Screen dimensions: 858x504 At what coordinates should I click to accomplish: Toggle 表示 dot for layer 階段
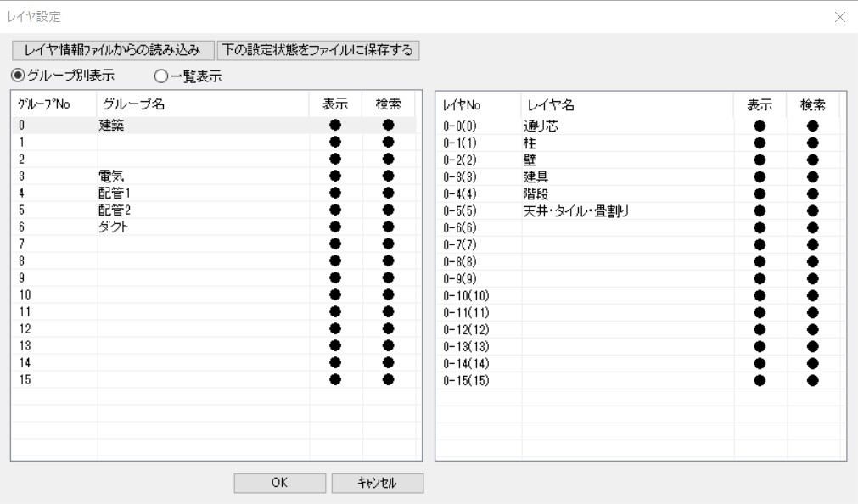760,193
